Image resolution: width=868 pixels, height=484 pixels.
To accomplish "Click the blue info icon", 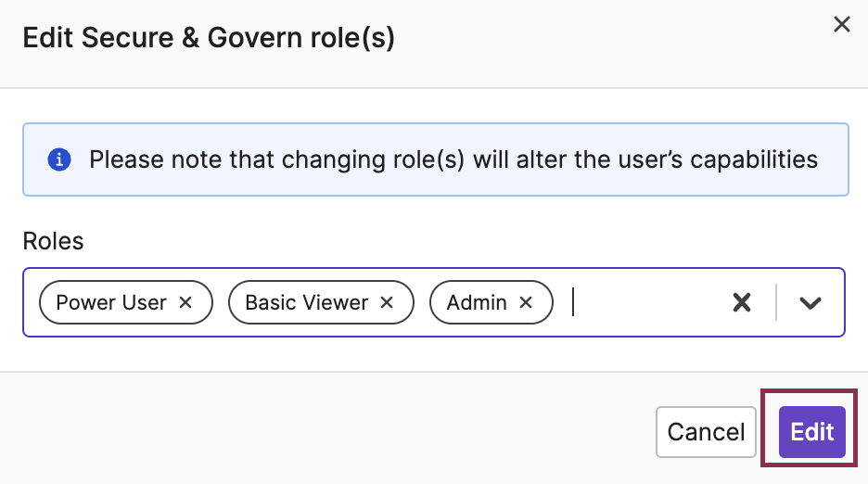I will point(59,159).
